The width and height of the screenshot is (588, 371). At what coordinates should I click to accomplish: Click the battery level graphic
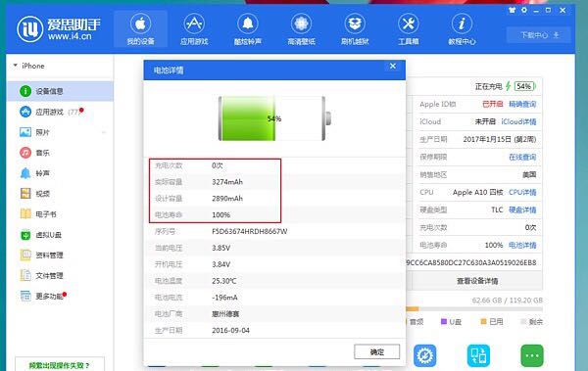[274, 118]
